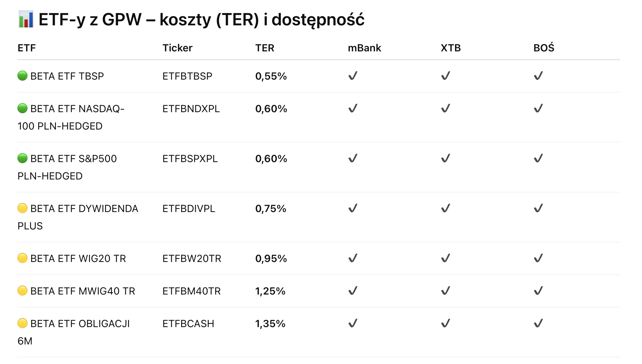Click the yellow circle beside BETA ETF WIG20 TR
This screenshot has height=364, width=642.
click(x=22, y=258)
